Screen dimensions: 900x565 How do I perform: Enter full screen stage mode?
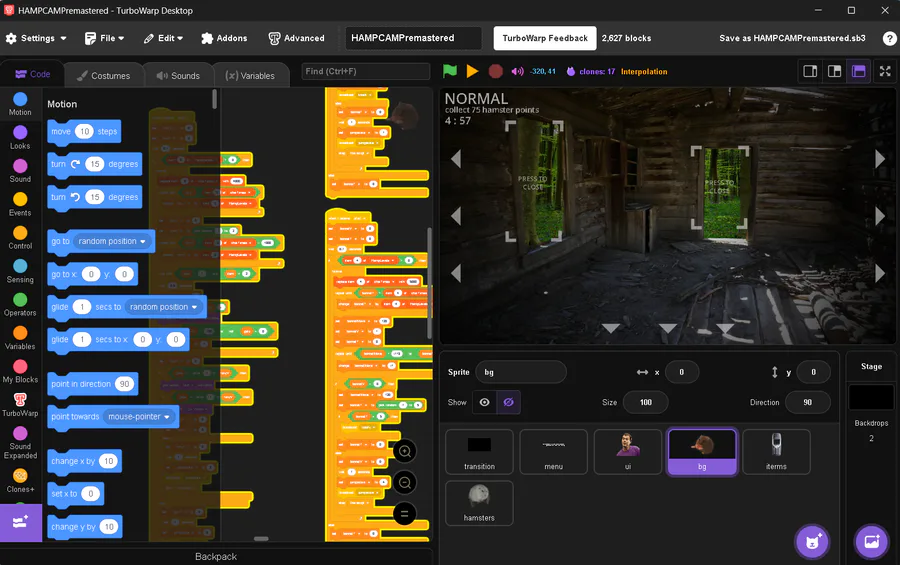(885, 71)
